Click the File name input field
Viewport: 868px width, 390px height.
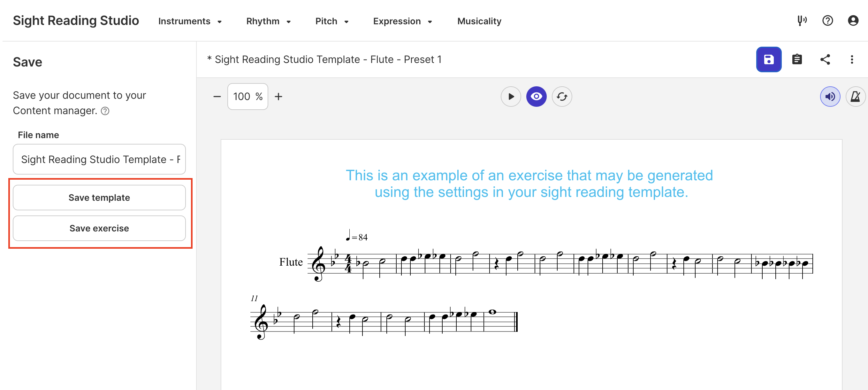click(99, 159)
